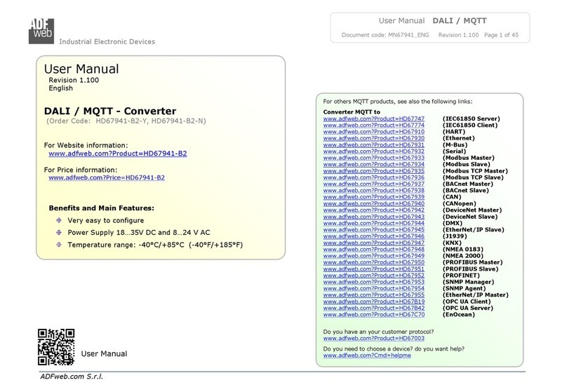Click the Temperature range feature line
This screenshot has width=567, height=392.
[155, 245]
